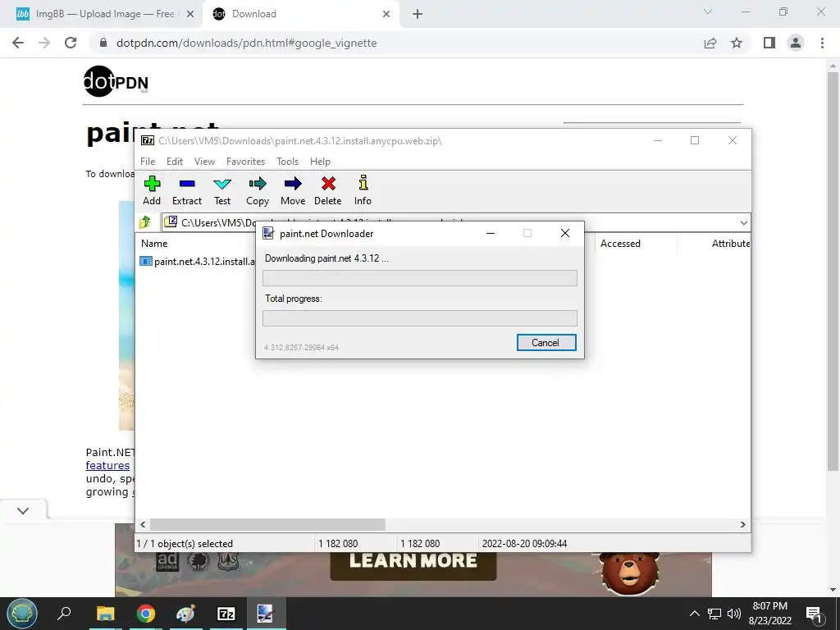Switch to Chrome in taskbar
The image size is (840, 630).
(x=145, y=614)
